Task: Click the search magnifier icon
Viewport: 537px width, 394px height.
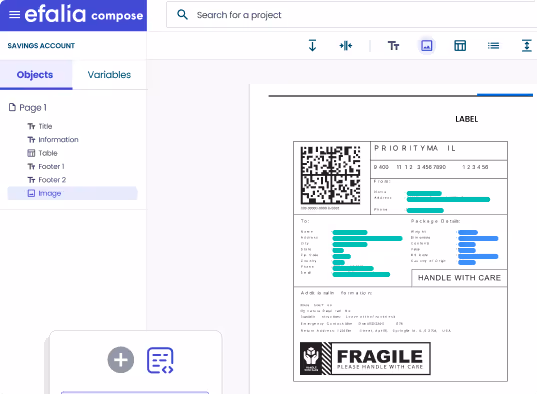Action: pos(182,15)
